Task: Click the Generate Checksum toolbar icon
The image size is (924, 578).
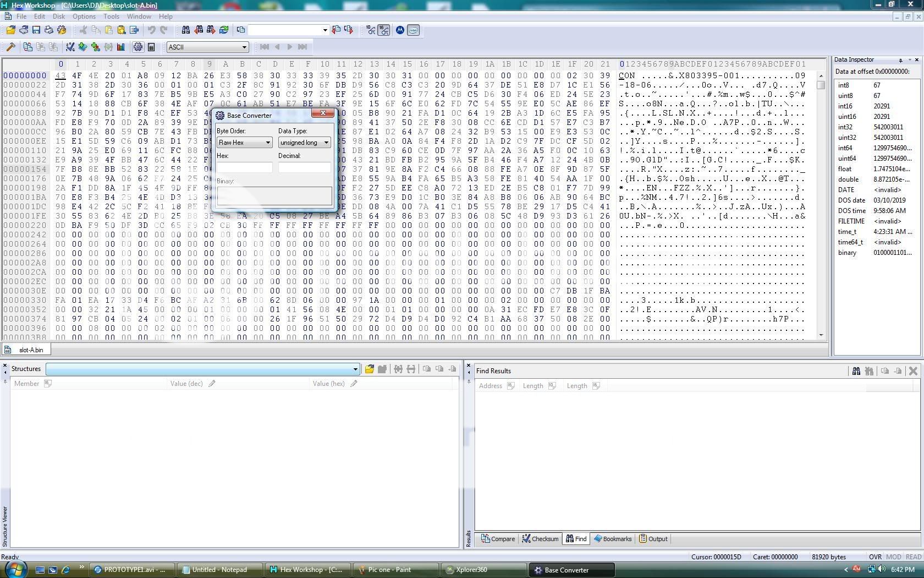Action: point(70,47)
